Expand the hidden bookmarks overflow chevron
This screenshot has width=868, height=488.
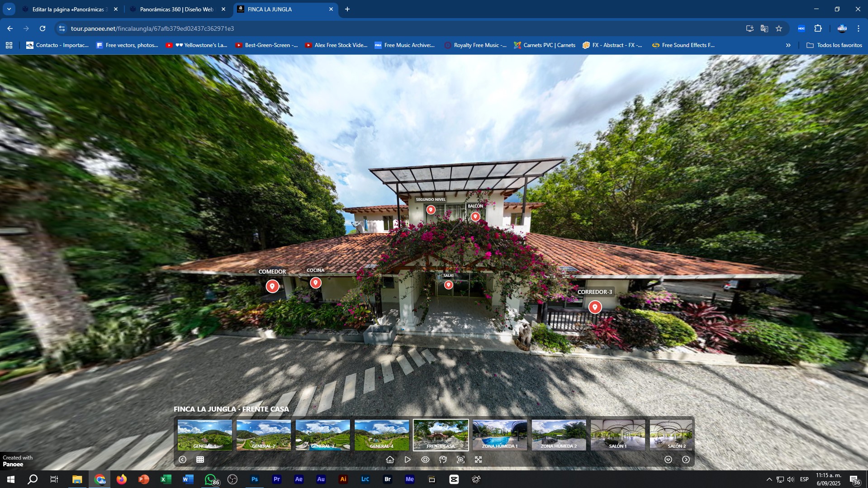(x=788, y=45)
